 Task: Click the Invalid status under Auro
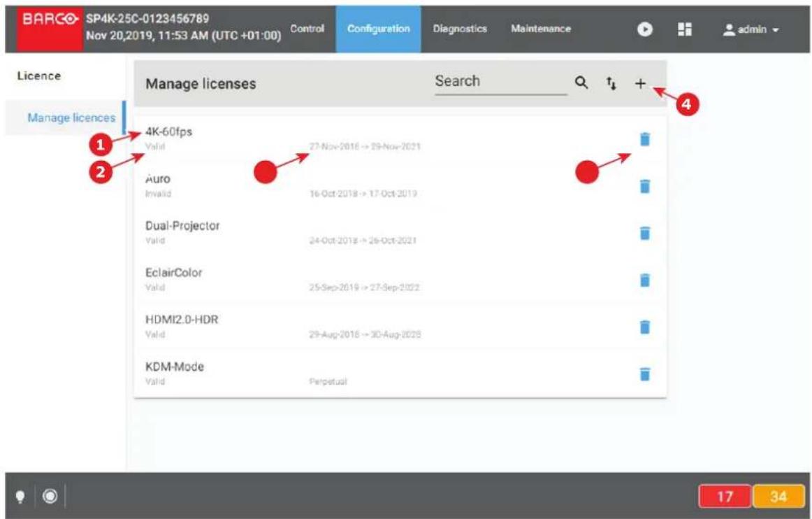[x=158, y=194]
